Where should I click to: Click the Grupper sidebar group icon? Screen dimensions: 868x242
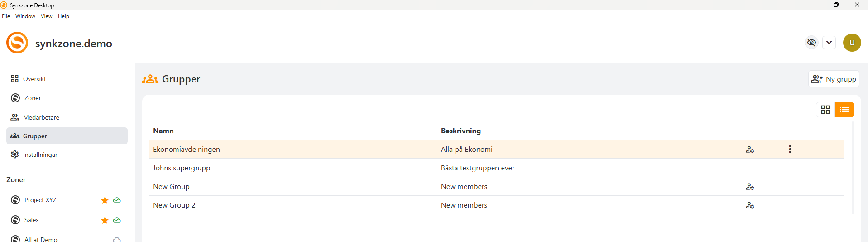[x=15, y=136]
